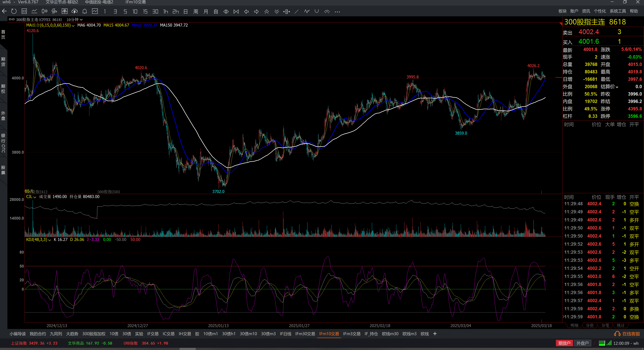Add a new page with plus button
Viewport: 644px width, 350px height.
435,334
